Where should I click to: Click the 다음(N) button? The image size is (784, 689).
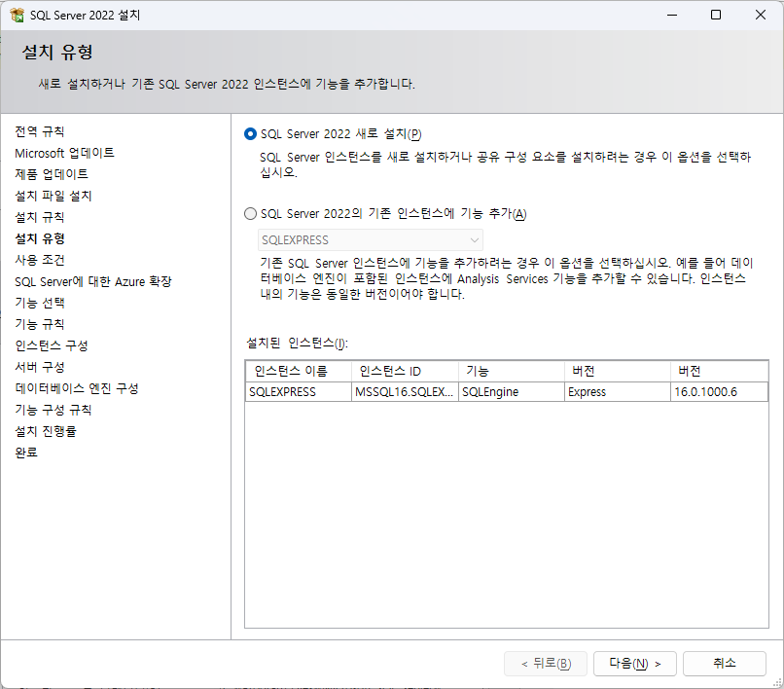click(x=634, y=664)
